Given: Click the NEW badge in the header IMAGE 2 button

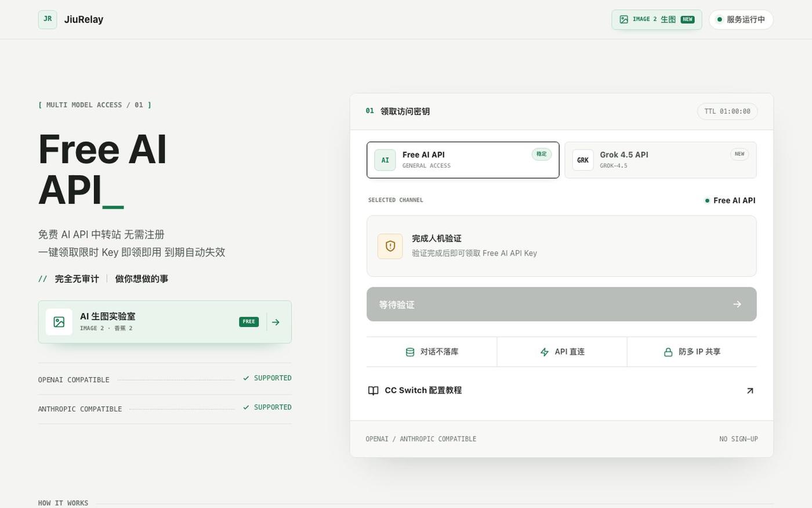Looking at the screenshot, I should pyautogui.click(x=687, y=19).
